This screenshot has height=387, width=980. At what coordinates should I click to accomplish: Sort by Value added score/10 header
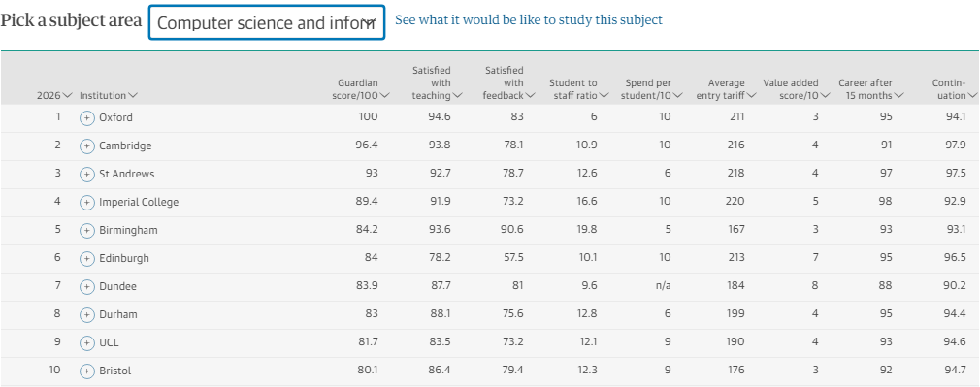[x=797, y=89]
